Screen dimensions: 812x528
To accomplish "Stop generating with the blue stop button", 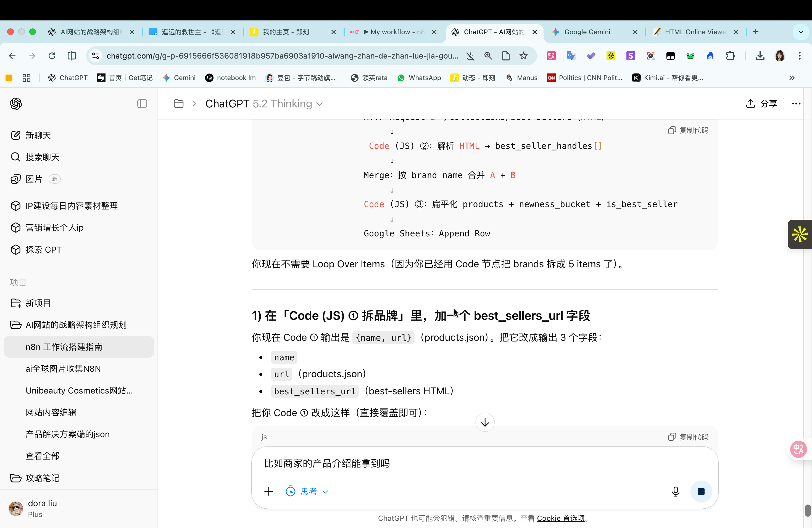I will pyautogui.click(x=701, y=491).
